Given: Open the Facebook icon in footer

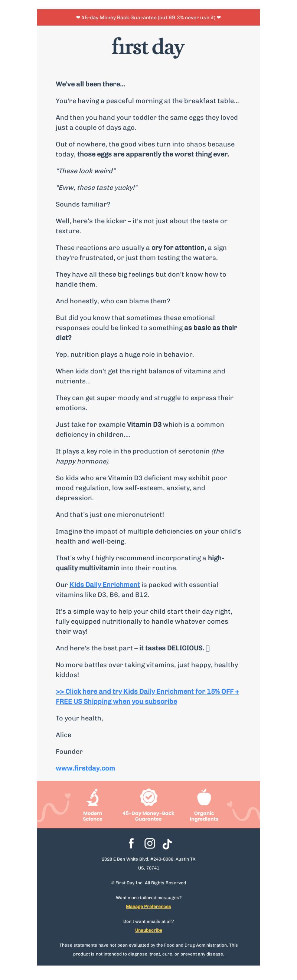Looking at the screenshot, I should [x=131, y=844].
